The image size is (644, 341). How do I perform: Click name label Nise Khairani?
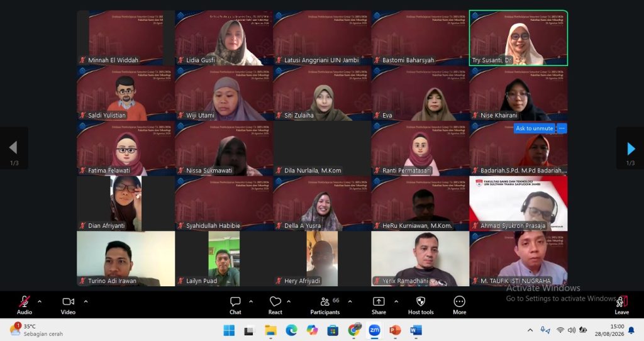click(499, 115)
